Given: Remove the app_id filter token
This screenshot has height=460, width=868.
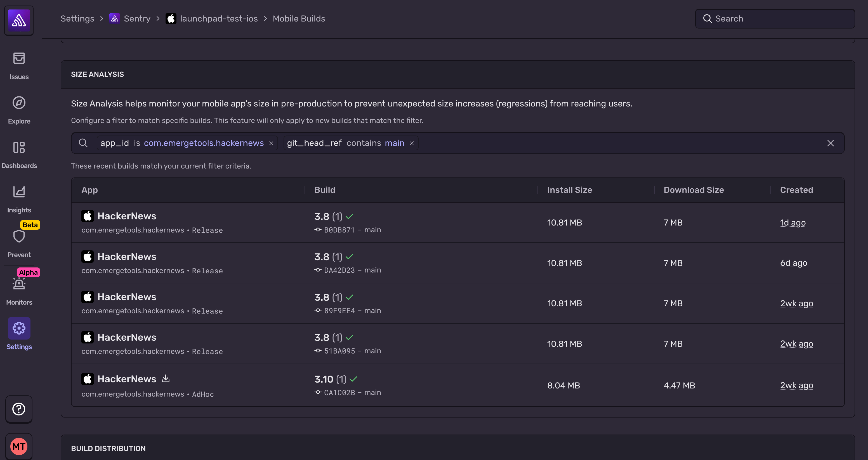Looking at the screenshot, I should pos(271,143).
